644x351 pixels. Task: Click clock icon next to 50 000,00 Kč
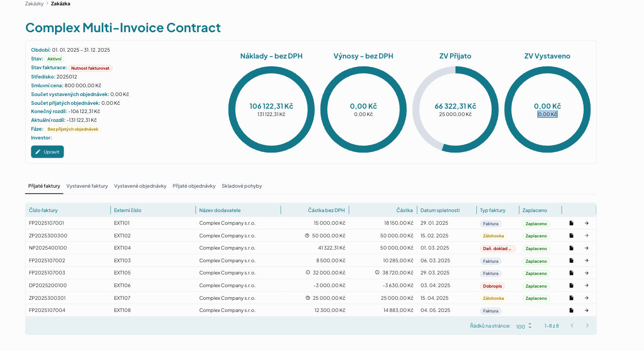[x=307, y=235]
